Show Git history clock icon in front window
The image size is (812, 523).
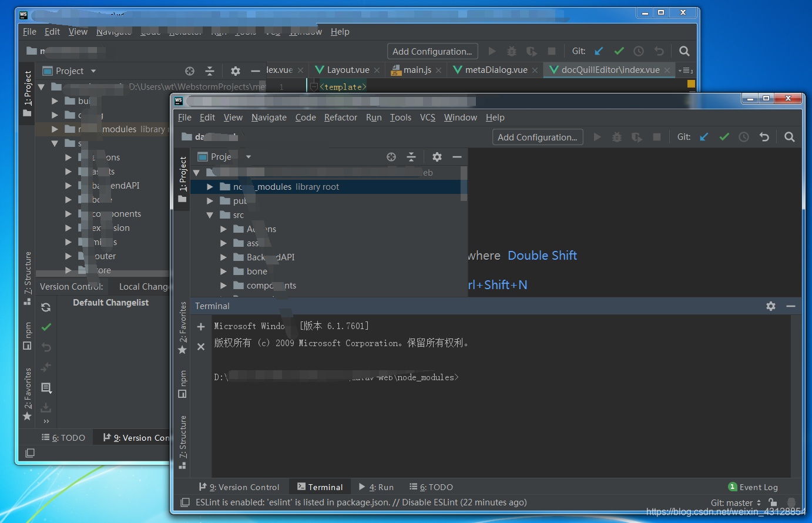744,137
